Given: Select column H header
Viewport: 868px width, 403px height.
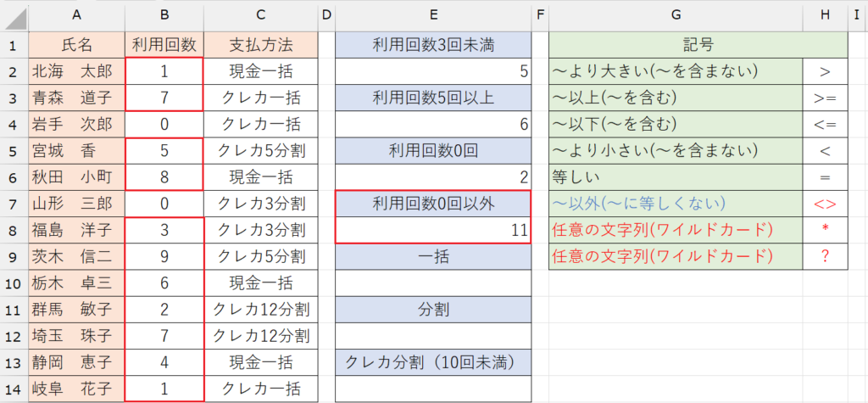Looking at the screenshot, I should 826,17.
